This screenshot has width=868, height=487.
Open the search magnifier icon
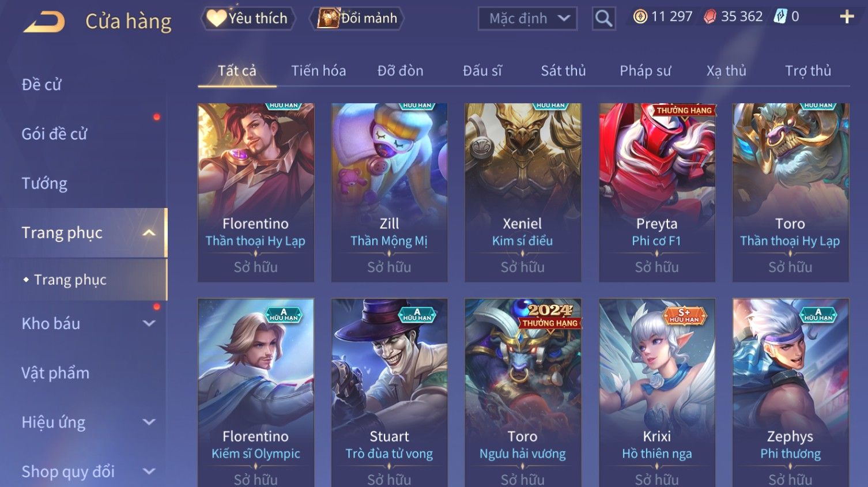[603, 18]
